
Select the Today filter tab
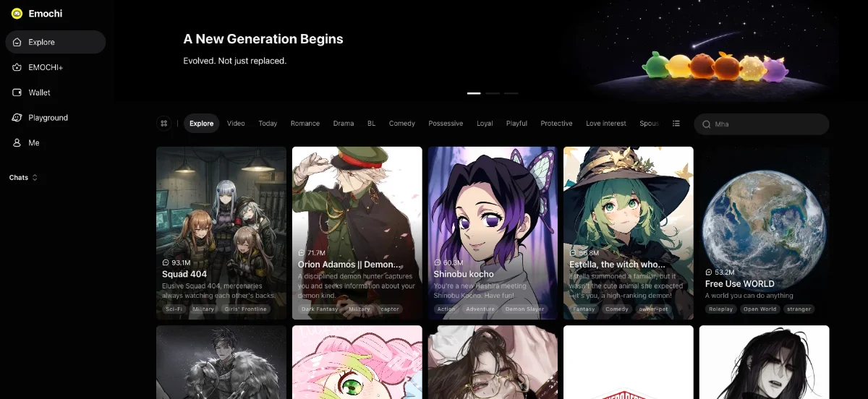click(x=268, y=124)
